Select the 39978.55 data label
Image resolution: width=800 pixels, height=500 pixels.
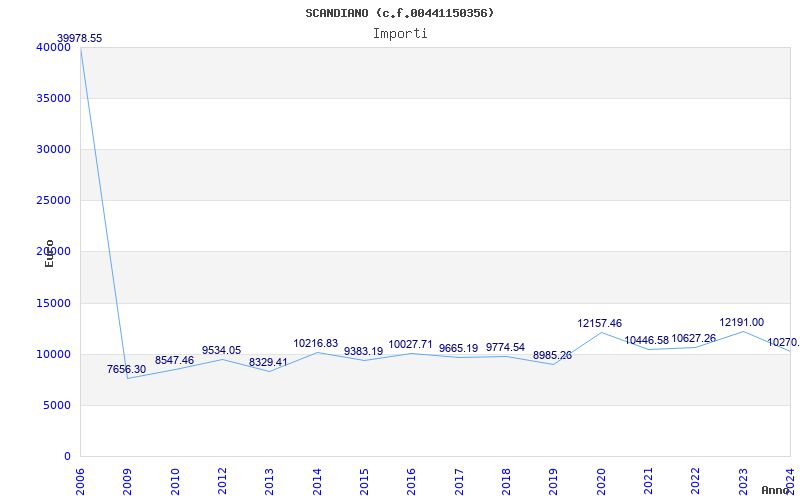point(80,38)
